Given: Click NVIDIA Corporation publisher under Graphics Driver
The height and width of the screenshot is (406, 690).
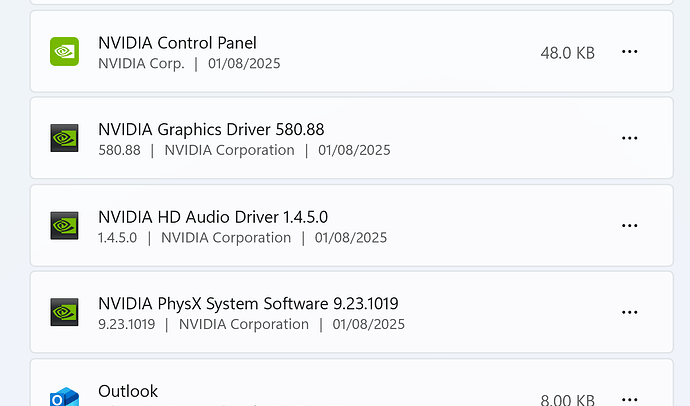Looking at the screenshot, I should (229, 150).
